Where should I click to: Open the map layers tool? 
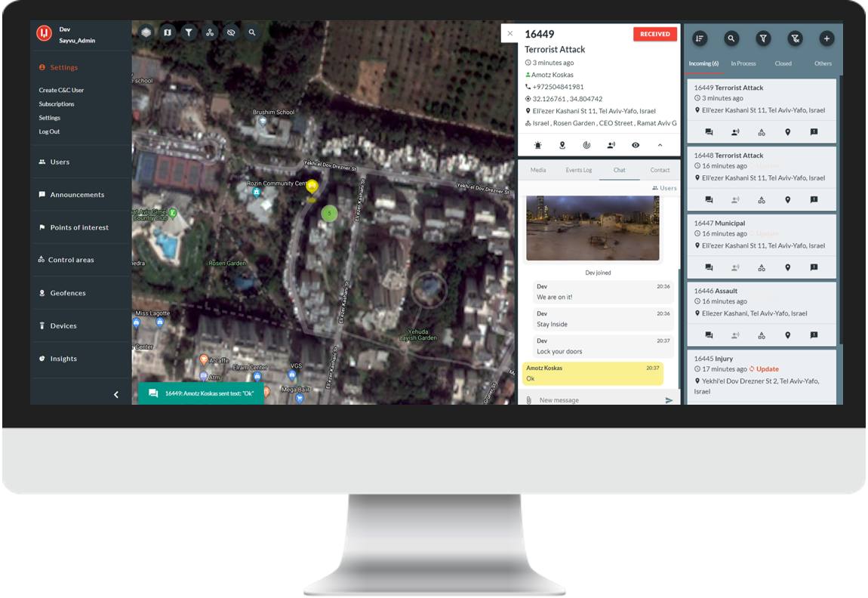tap(146, 32)
